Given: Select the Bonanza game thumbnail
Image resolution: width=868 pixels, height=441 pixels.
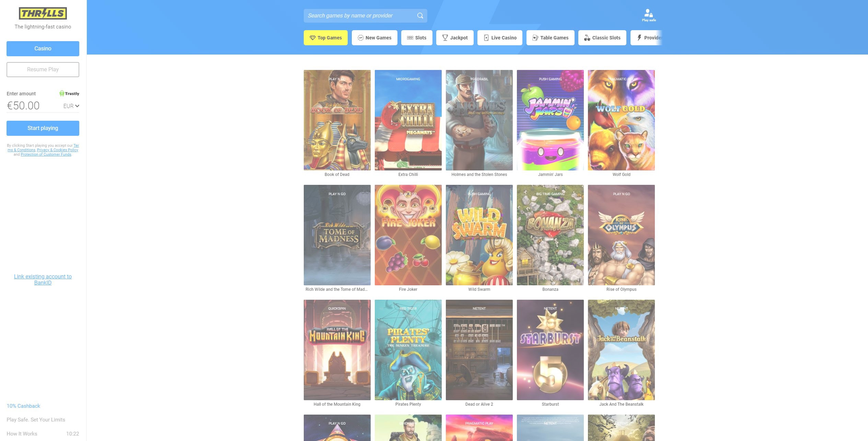Looking at the screenshot, I should coord(550,235).
